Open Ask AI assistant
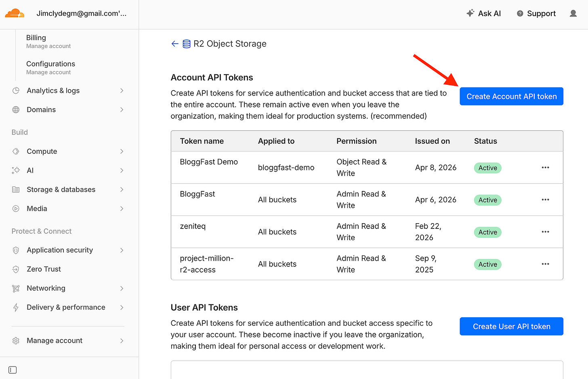The width and height of the screenshot is (588, 379). pyautogui.click(x=483, y=13)
